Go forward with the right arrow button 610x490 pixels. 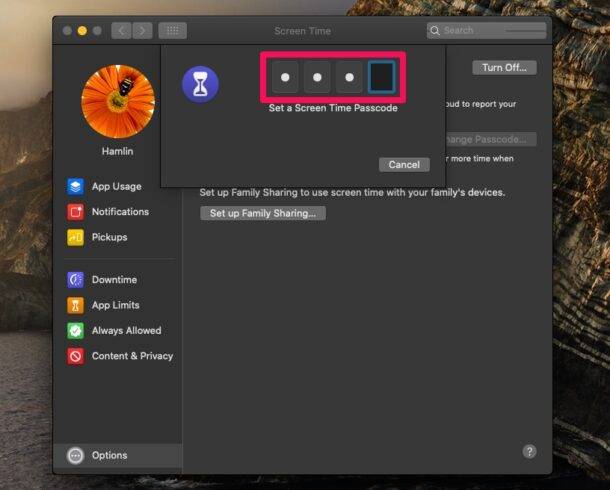pos(142,30)
